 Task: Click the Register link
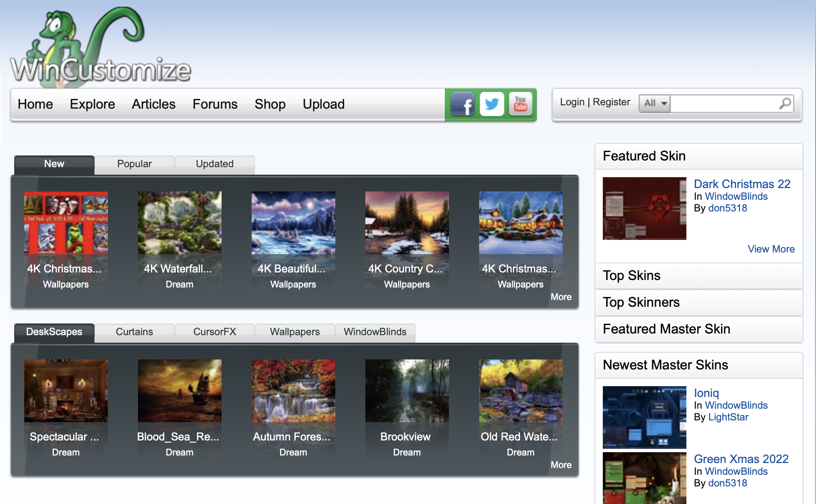pos(611,102)
